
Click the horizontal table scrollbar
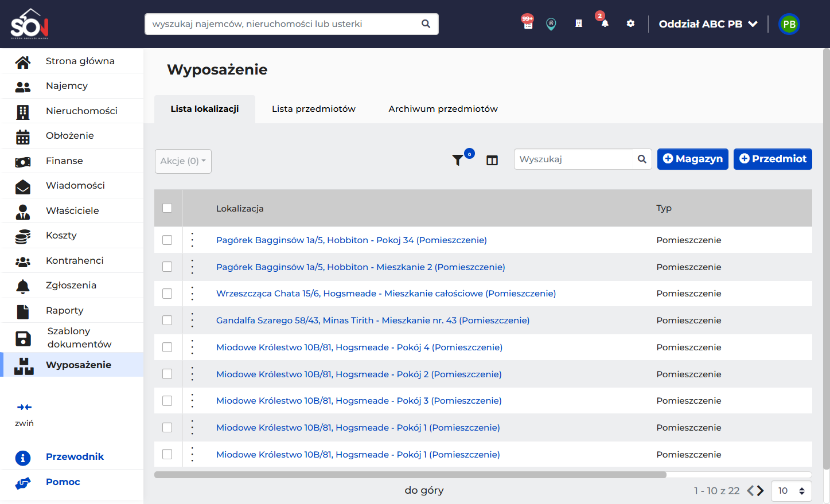[410, 475]
